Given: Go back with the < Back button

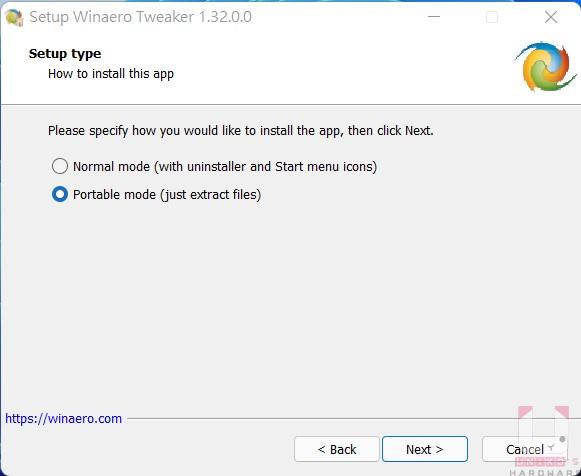Looking at the screenshot, I should pos(337,449).
